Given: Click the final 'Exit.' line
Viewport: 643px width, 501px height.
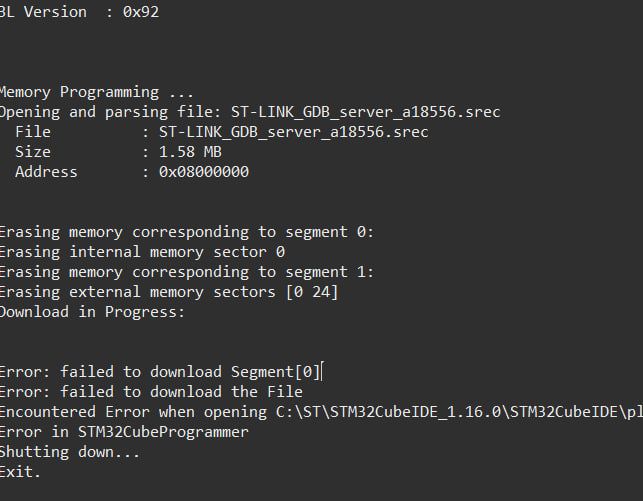Looking at the screenshot, I should coord(21,472).
